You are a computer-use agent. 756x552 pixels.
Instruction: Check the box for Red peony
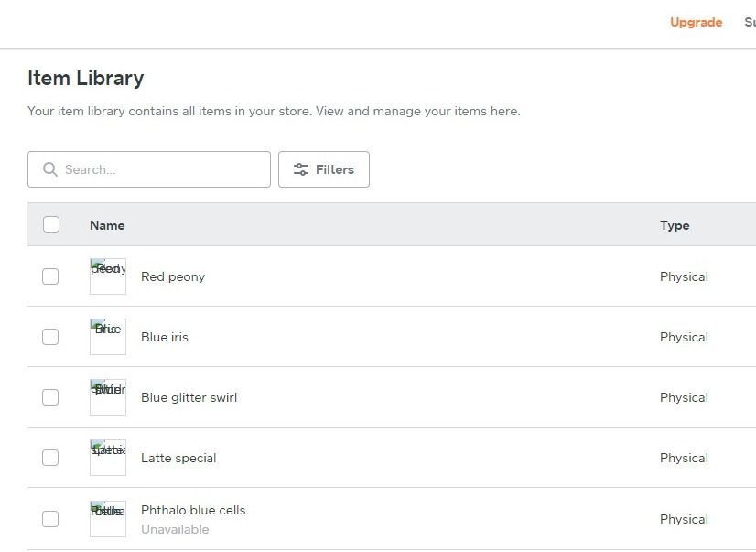[x=50, y=276]
